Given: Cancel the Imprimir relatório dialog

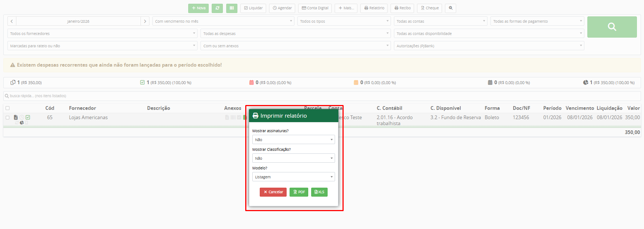Looking at the screenshot, I should tap(273, 192).
